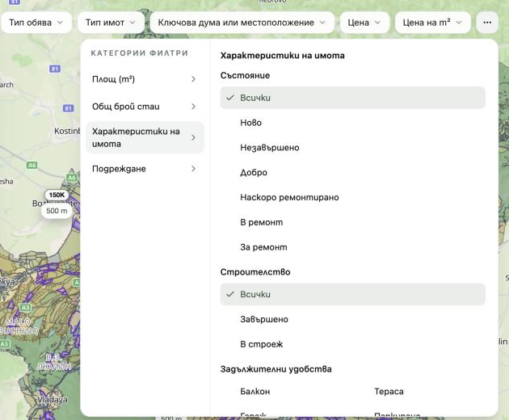
Task: Open the Тип имот dropdown
Action: [x=111, y=23]
